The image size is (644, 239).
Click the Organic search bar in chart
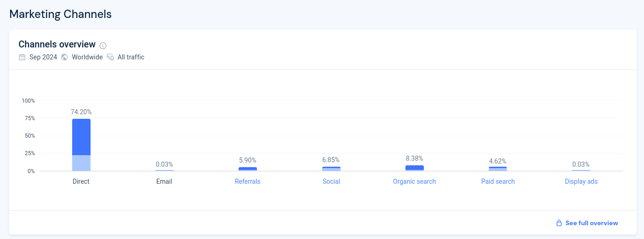[x=414, y=168]
